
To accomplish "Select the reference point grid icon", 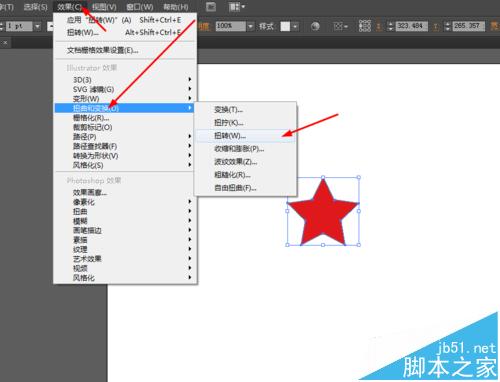I will point(365,26).
